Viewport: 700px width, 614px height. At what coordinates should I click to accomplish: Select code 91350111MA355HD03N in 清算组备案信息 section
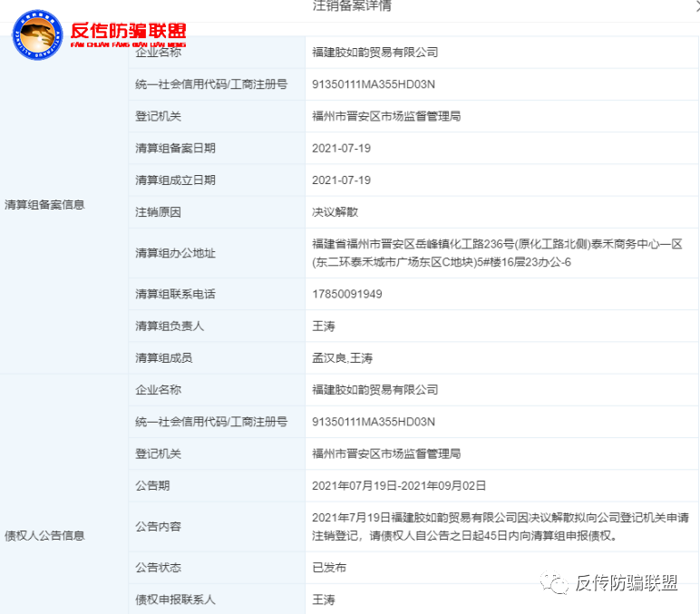[x=374, y=84]
